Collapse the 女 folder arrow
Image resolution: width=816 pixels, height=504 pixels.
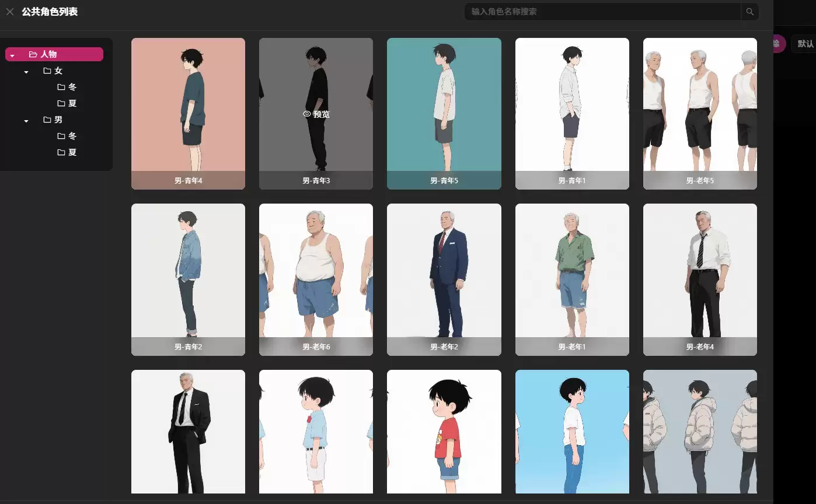26,71
